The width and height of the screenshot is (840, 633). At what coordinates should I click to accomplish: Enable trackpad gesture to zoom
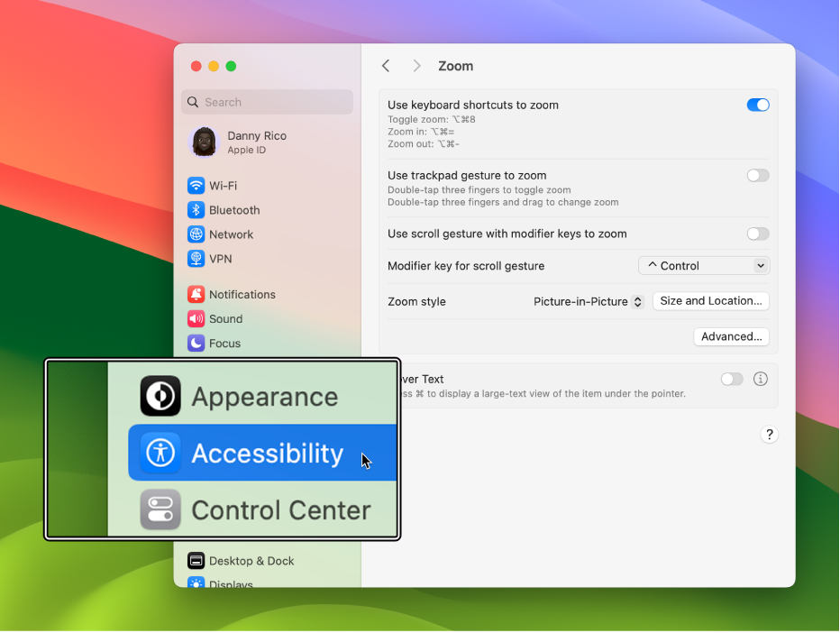(757, 176)
